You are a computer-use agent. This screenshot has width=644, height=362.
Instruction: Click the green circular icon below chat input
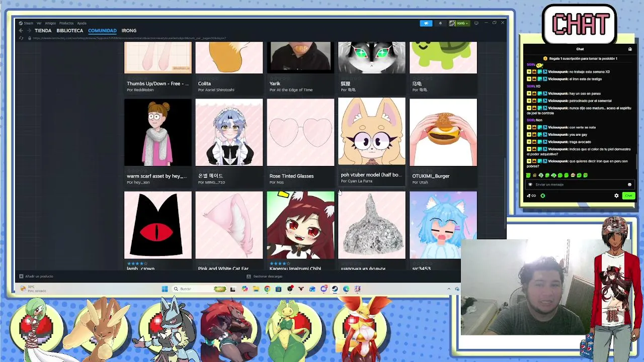pyautogui.click(x=543, y=196)
